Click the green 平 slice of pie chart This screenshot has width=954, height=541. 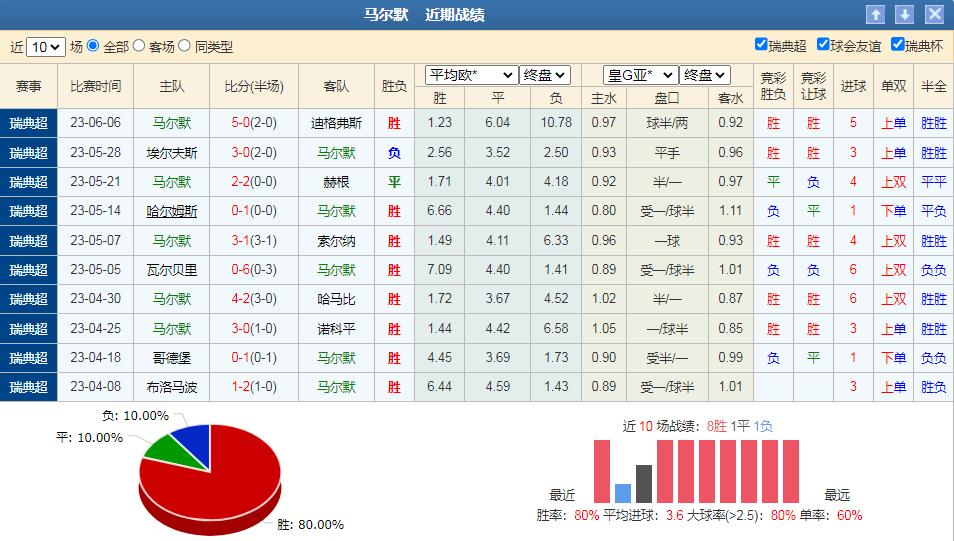pyautogui.click(x=172, y=453)
